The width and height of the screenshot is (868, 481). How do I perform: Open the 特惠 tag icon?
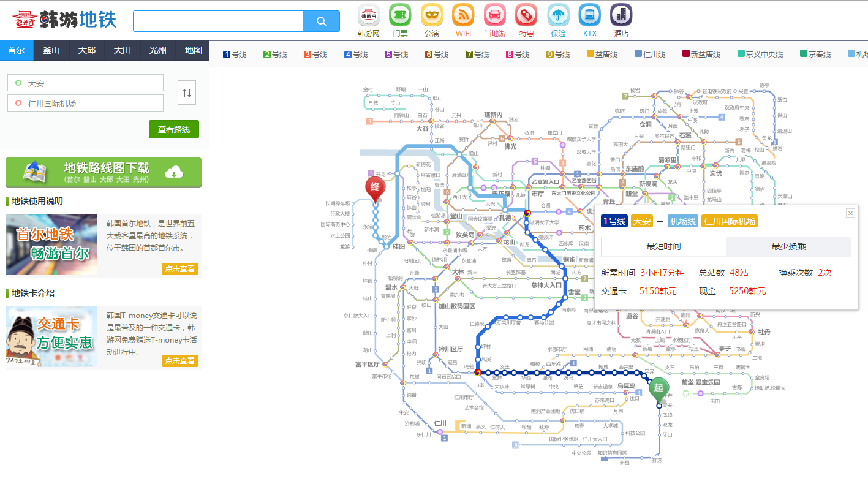pos(526,20)
